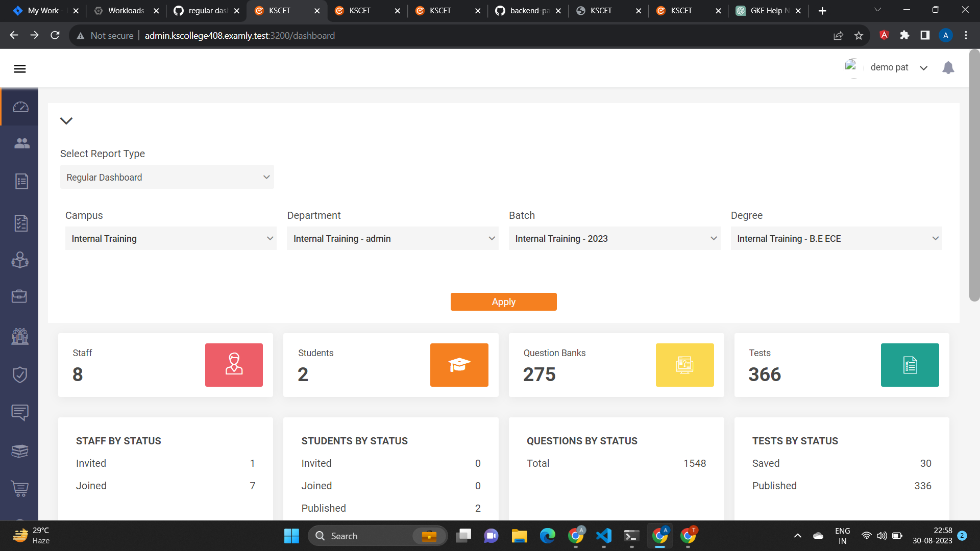This screenshot has height=551, width=980.
Task: Open the shopping cart sidebar icon
Action: coord(20,489)
